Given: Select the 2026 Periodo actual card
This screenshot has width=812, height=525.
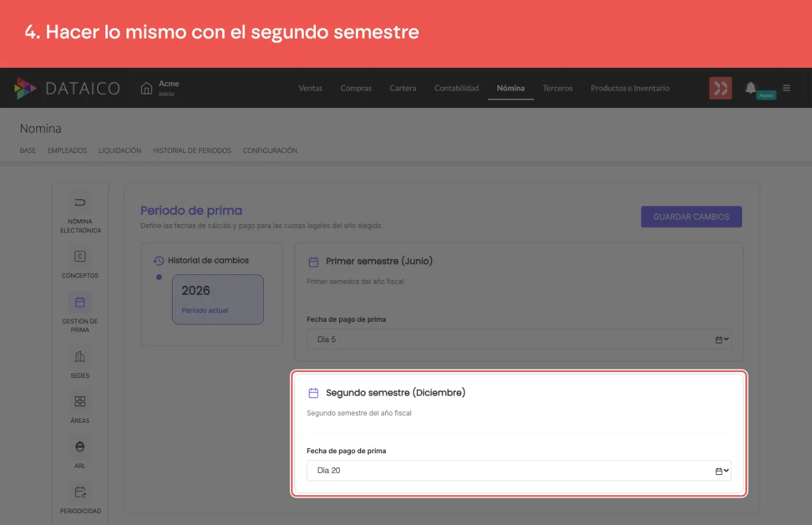Looking at the screenshot, I should coord(218,300).
